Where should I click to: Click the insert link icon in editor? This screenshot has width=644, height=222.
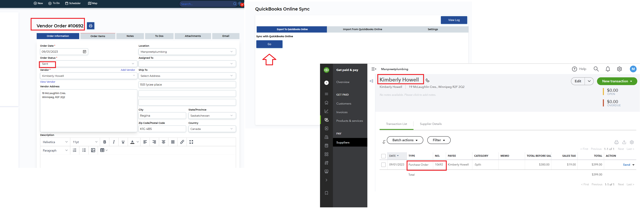click(182, 142)
